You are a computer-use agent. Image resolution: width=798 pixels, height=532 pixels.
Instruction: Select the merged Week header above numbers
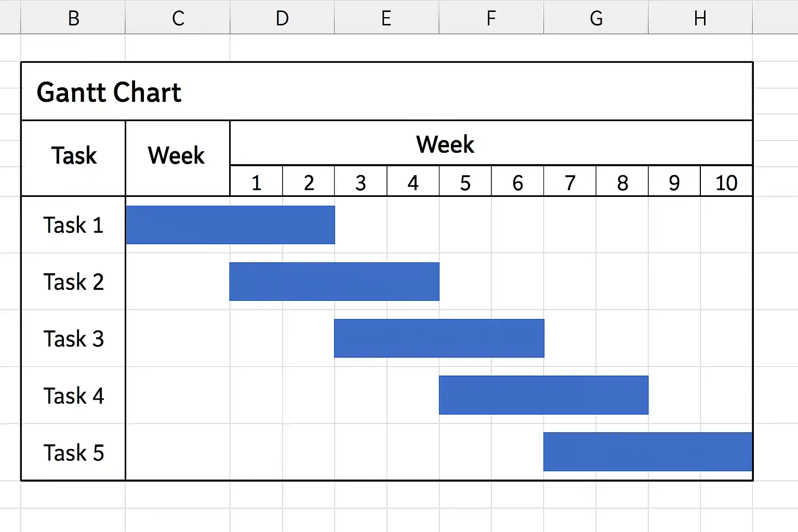(x=491, y=143)
